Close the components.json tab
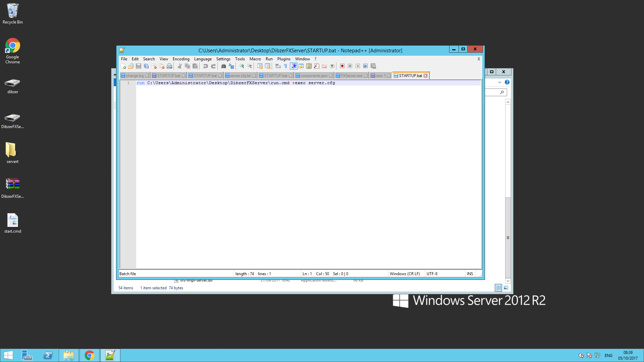Viewport: 644px width, 362px height. (x=331, y=76)
